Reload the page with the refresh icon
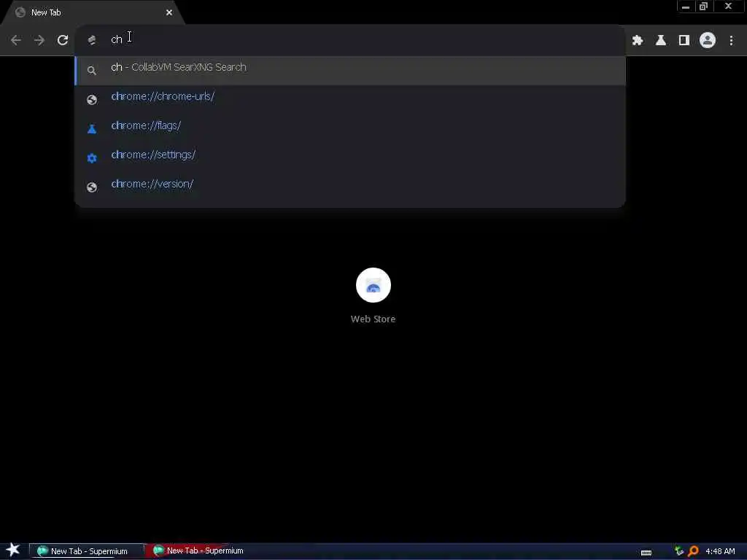 [x=63, y=40]
